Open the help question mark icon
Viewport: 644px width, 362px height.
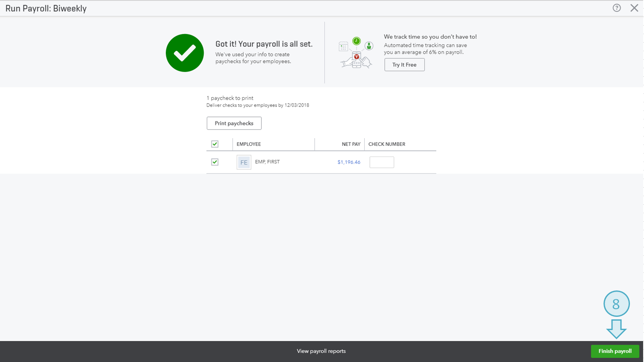click(617, 8)
